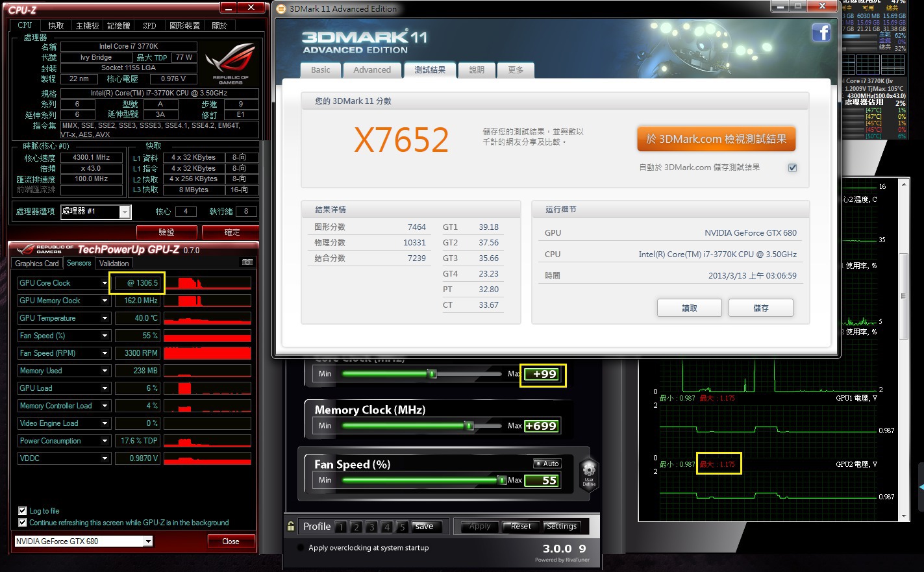Screen dimensions: 924x572
Task: Open 記憶體 tab in CPU-Z
Action: [119, 26]
